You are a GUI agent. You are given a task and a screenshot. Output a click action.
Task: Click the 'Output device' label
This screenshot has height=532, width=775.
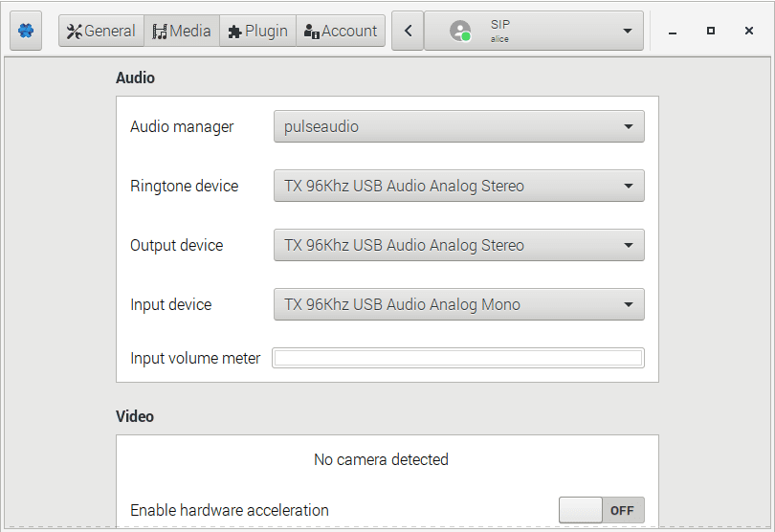[176, 245]
